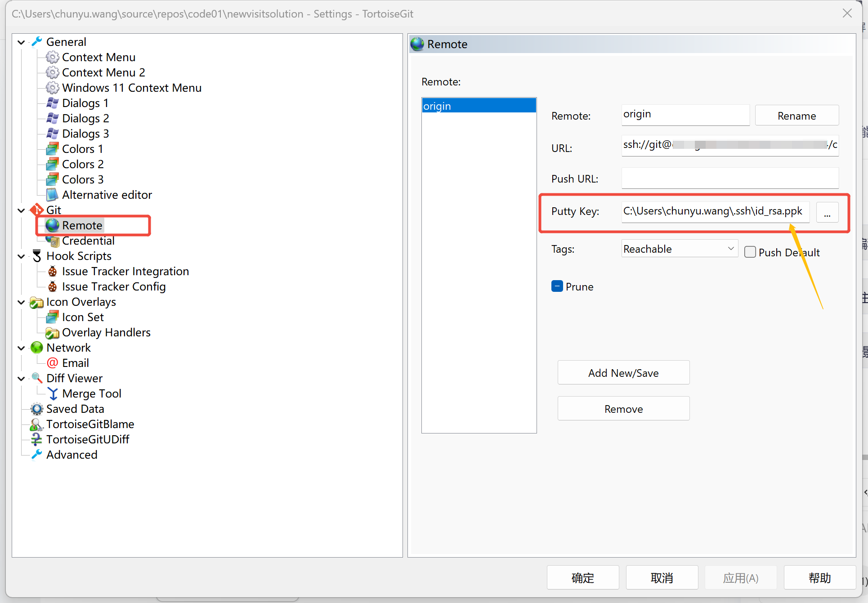Enable the Push Default checkbox
The image size is (868, 603).
[x=750, y=252]
